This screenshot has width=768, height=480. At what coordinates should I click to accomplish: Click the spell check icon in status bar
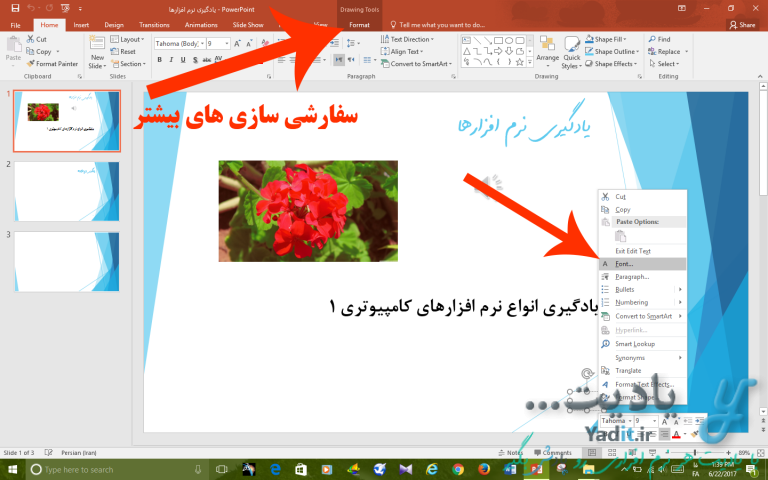(x=48, y=453)
